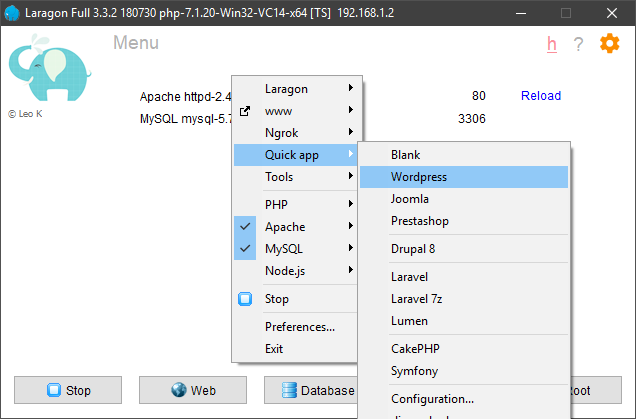Expand the Laragon submenu arrow

[x=351, y=88]
